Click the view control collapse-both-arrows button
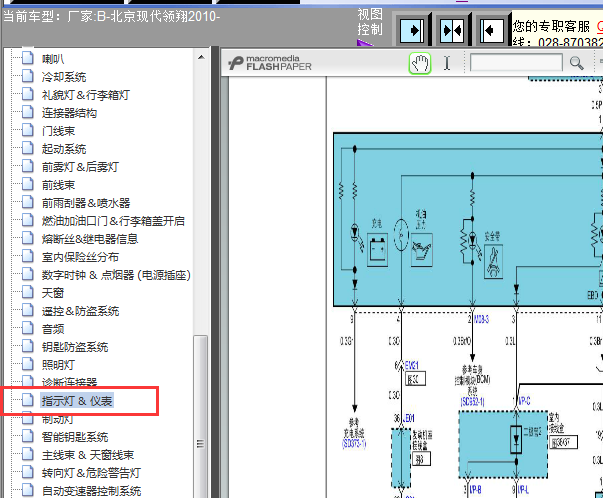603x498 pixels. coord(452,30)
